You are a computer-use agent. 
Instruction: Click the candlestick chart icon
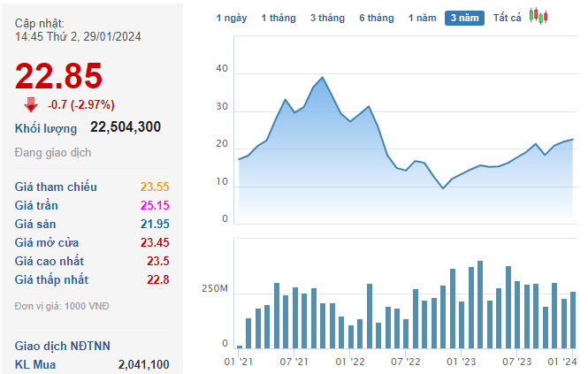538,17
